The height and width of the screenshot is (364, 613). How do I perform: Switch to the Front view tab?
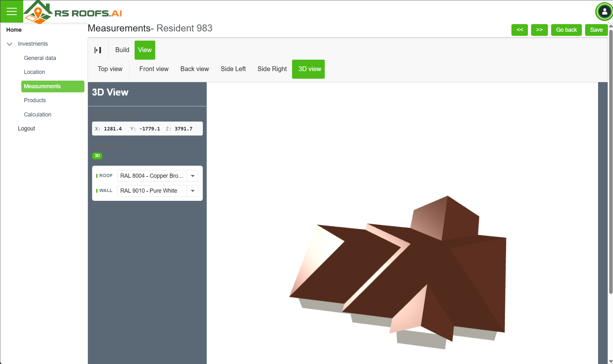pos(154,69)
